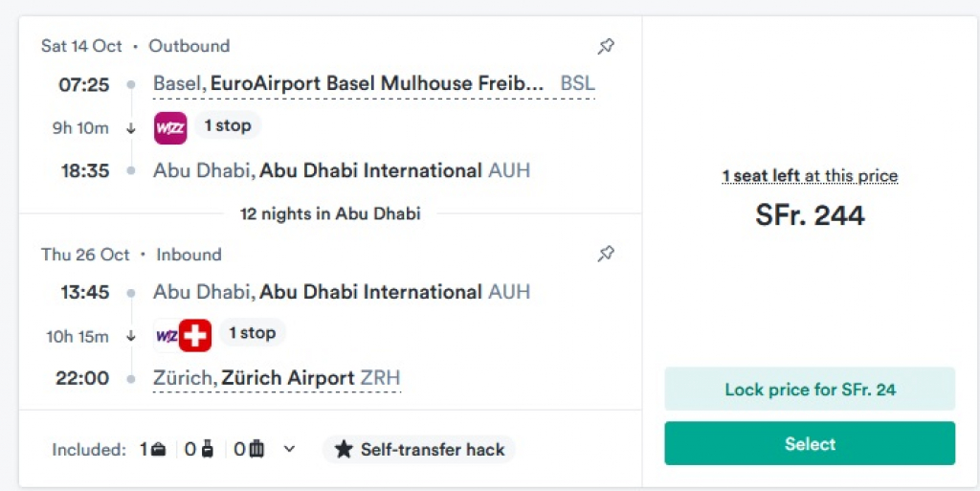The width and height of the screenshot is (980, 491).
Task: Pin the outbound flight with pushpin icon
Action: pyautogui.click(x=606, y=46)
